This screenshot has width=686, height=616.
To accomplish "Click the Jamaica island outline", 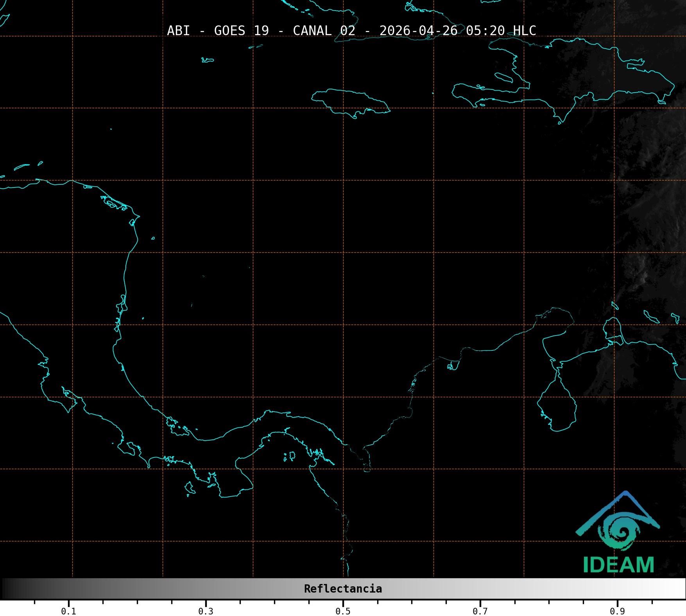I will (x=350, y=102).
